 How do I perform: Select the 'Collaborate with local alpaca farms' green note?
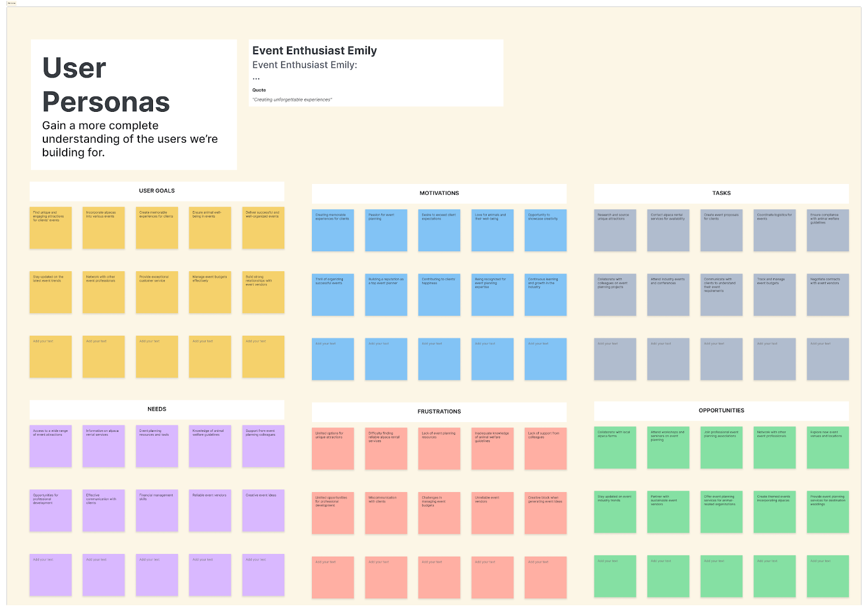pyautogui.click(x=615, y=448)
